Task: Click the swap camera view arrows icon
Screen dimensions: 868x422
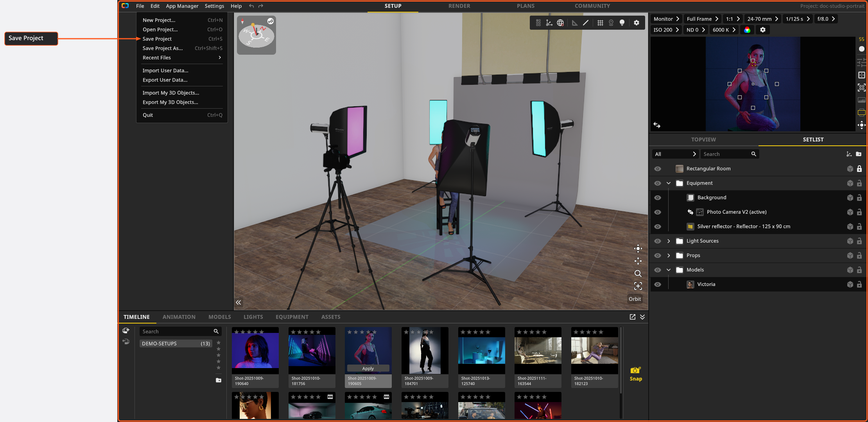Action: pos(657,125)
